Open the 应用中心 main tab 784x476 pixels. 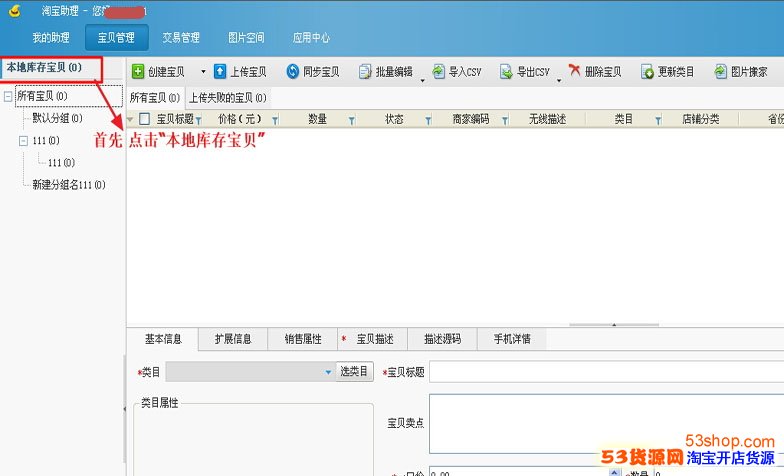[x=311, y=38]
